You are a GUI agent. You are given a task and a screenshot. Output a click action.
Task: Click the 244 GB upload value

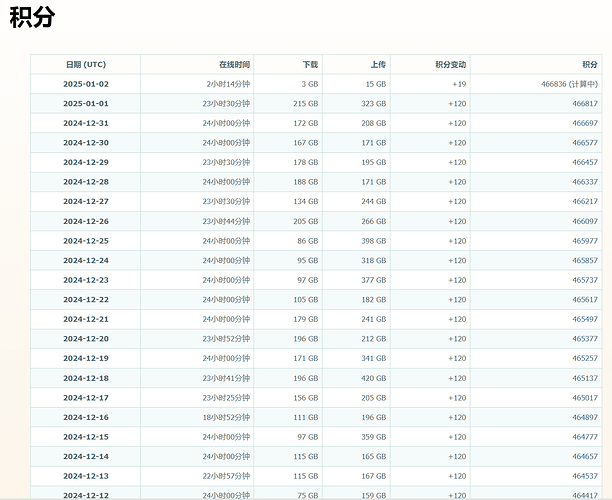374,201
